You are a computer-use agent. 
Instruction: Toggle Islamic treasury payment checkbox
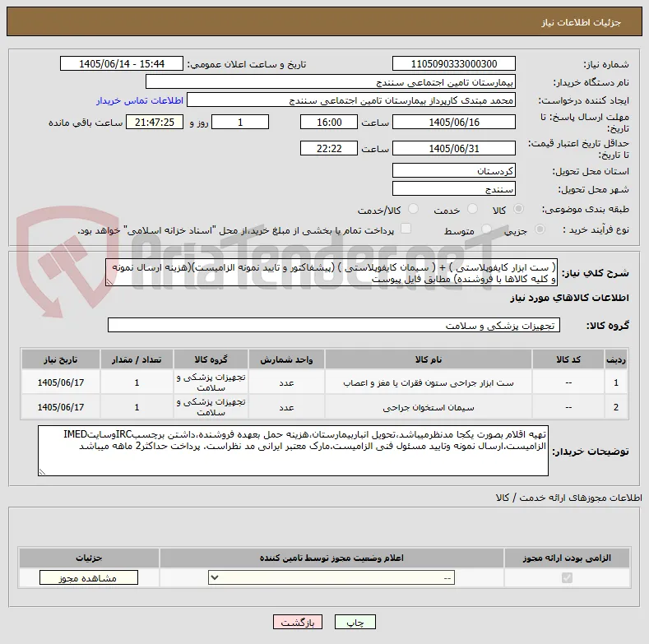pyautogui.click(x=406, y=229)
